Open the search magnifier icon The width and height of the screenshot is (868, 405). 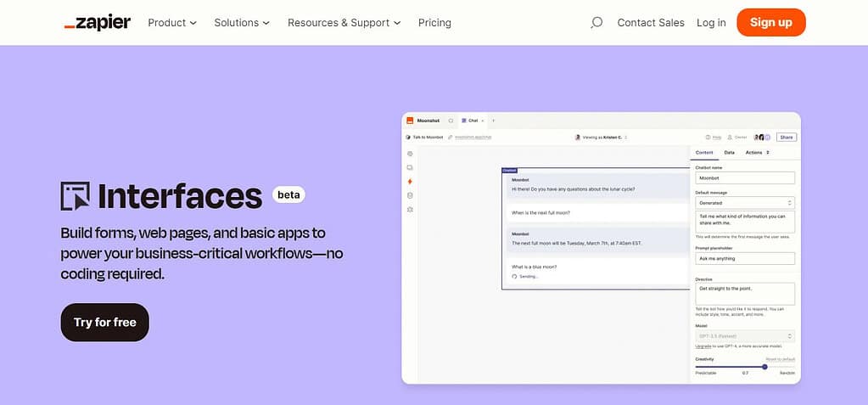pos(596,23)
